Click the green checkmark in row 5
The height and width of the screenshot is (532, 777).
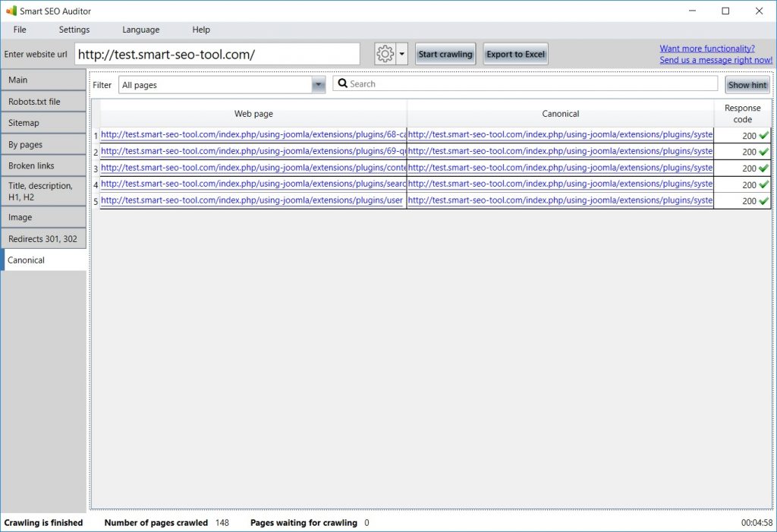point(763,201)
